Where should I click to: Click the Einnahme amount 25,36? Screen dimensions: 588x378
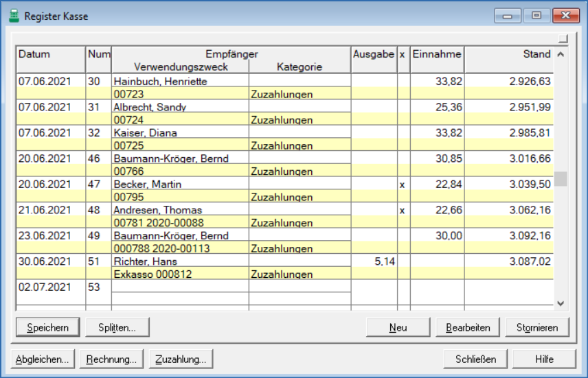click(x=449, y=107)
